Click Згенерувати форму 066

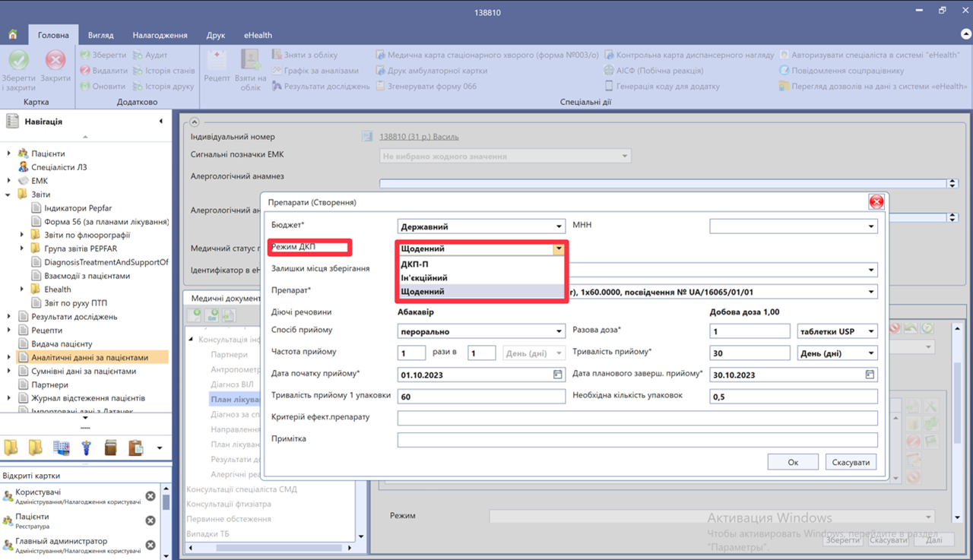426,86
